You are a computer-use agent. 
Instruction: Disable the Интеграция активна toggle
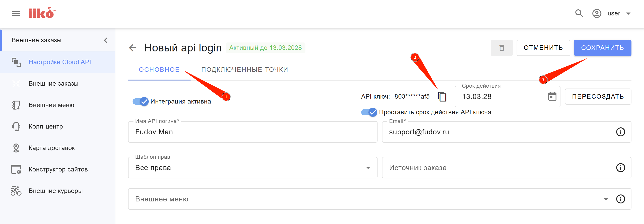(x=140, y=102)
